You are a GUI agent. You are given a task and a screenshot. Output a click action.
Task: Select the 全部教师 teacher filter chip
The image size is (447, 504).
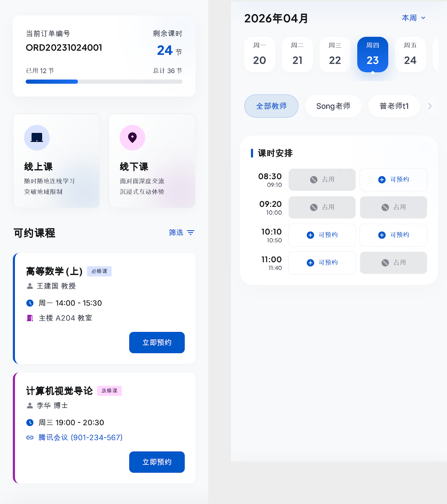coord(271,106)
